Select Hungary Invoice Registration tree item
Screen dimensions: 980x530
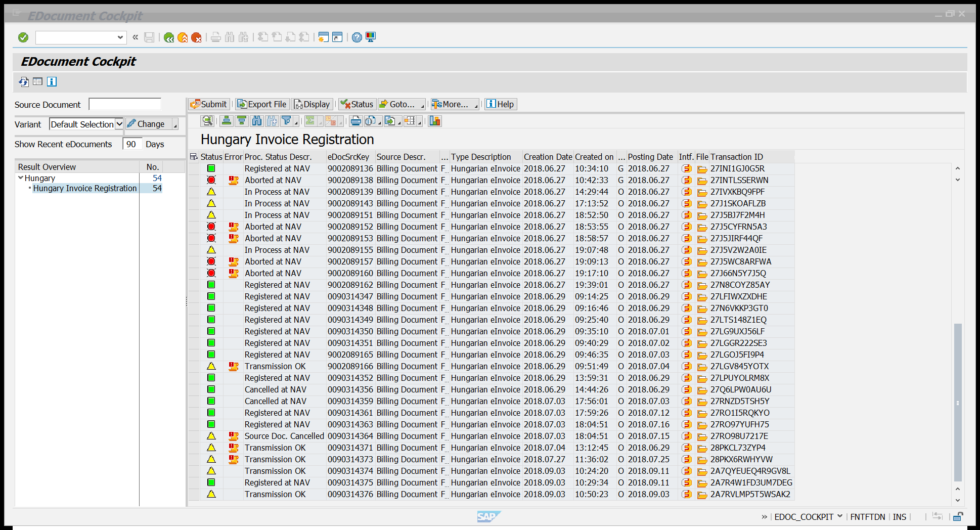[85, 188]
